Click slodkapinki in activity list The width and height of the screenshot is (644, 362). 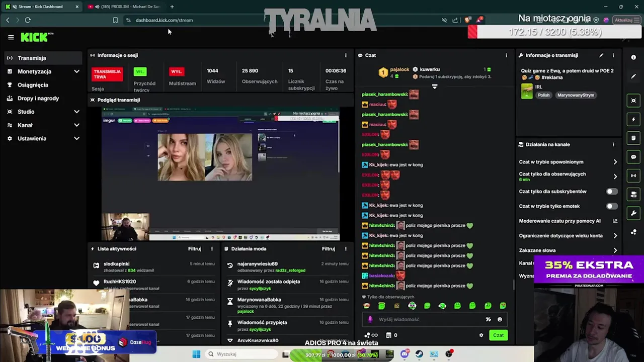point(116,264)
